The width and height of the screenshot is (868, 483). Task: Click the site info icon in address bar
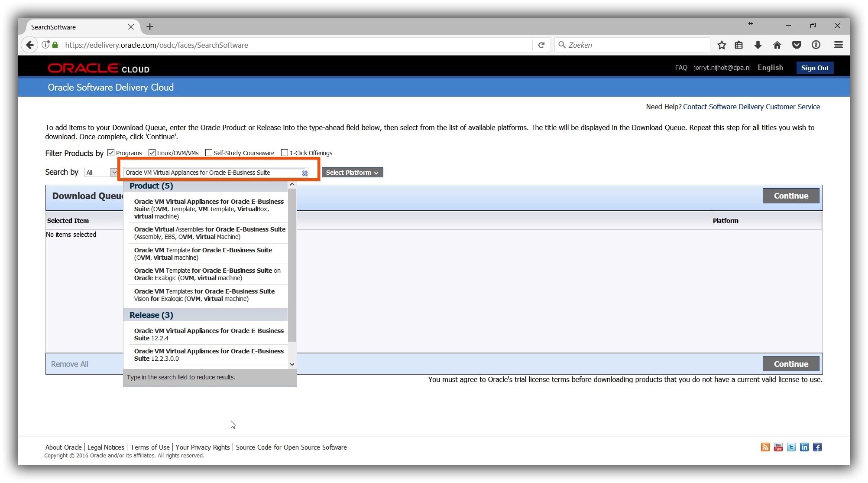[x=45, y=45]
